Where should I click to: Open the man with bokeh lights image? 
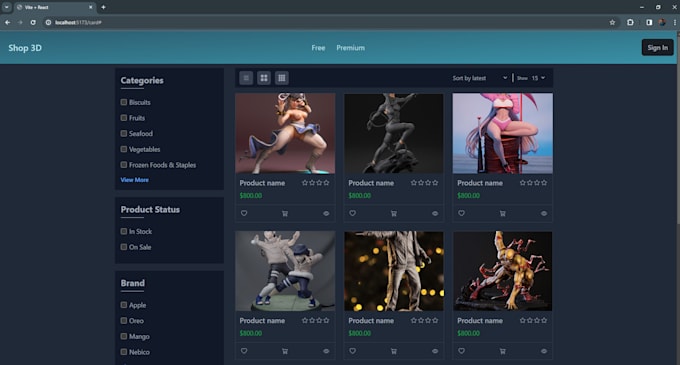pos(394,271)
